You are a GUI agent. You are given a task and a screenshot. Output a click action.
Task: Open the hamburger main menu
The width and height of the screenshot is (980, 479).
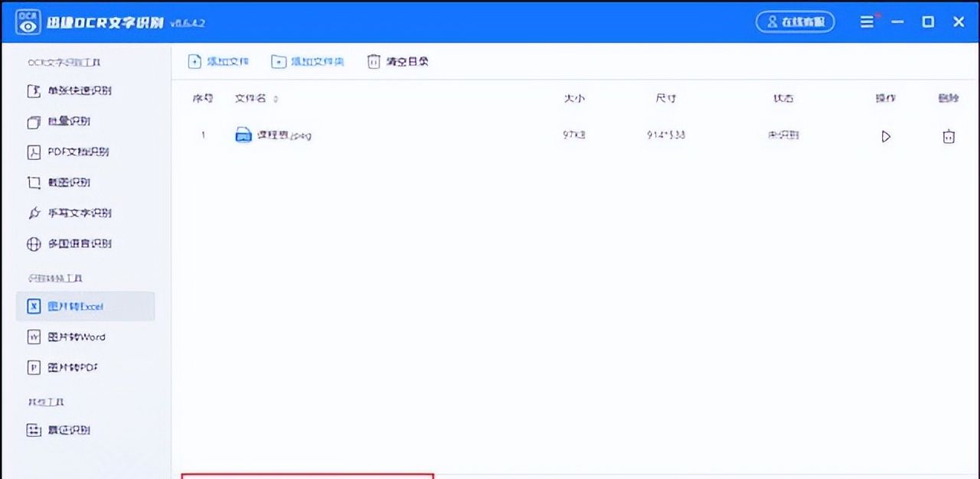click(867, 21)
